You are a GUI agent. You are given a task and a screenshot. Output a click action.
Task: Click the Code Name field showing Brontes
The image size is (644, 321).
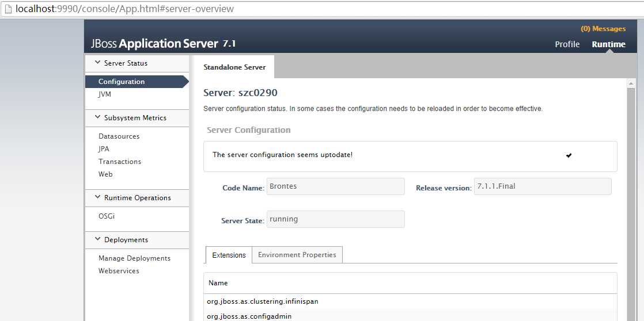[336, 186]
